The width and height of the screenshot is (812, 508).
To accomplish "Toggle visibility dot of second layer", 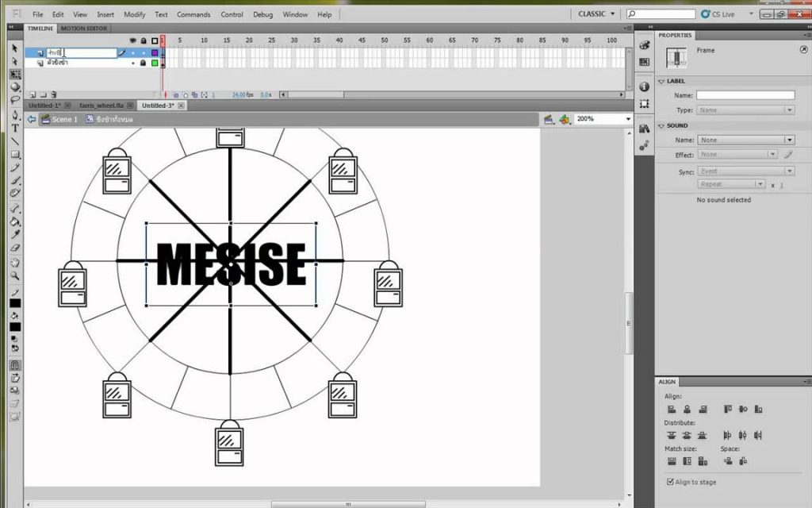I will (133, 63).
